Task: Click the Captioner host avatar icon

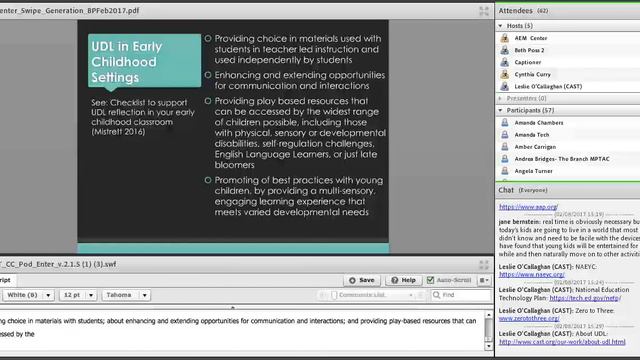Action: point(504,62)
